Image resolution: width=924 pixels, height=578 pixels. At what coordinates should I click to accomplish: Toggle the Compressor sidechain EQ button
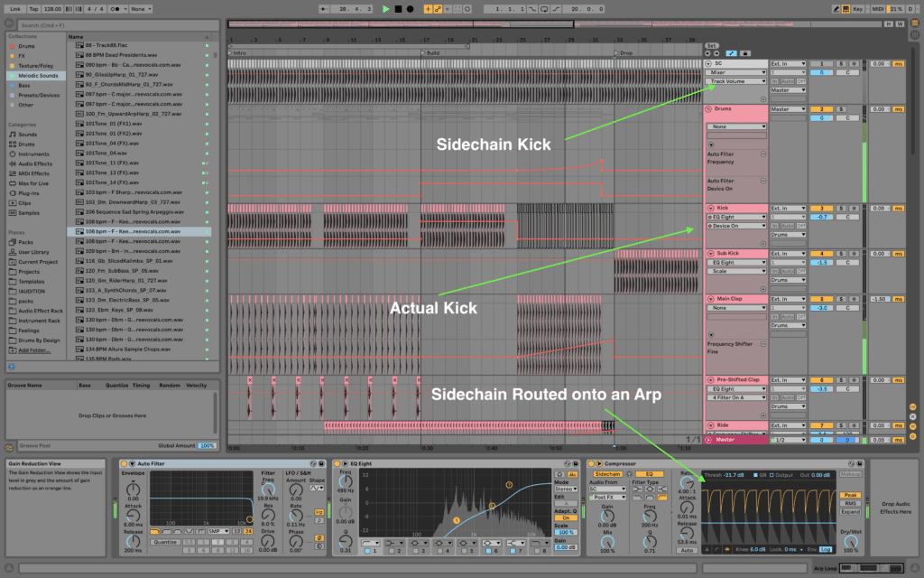649,474
